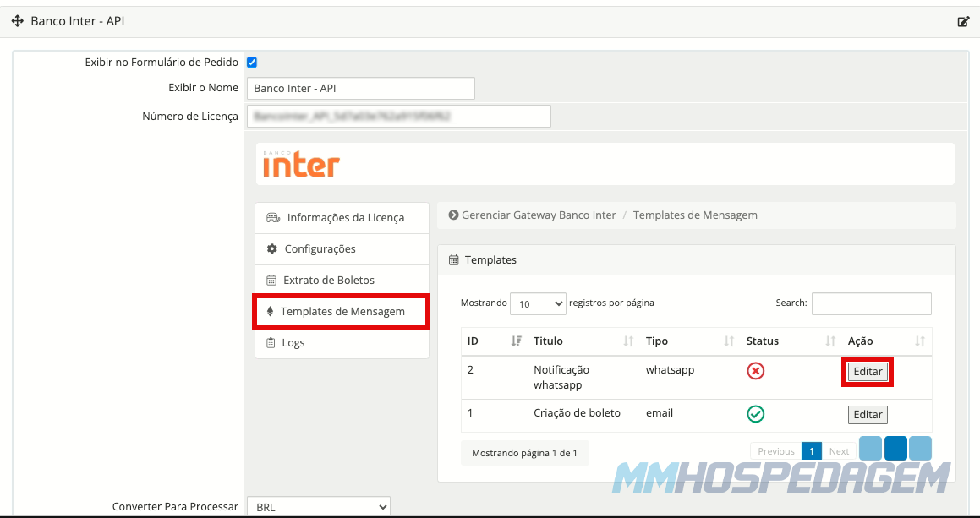Sort the table by ID column
Screen dimensions: 980x518
tap(495, 341)
